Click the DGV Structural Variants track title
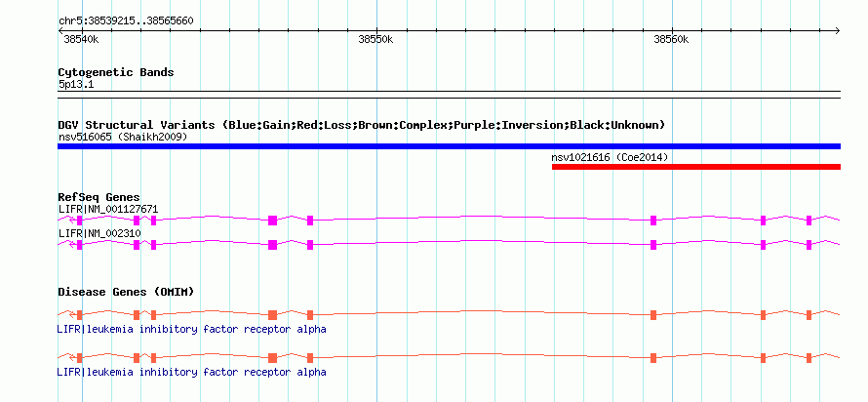The image size is (868, 402). pyautogui.click(x=362, y=125)
